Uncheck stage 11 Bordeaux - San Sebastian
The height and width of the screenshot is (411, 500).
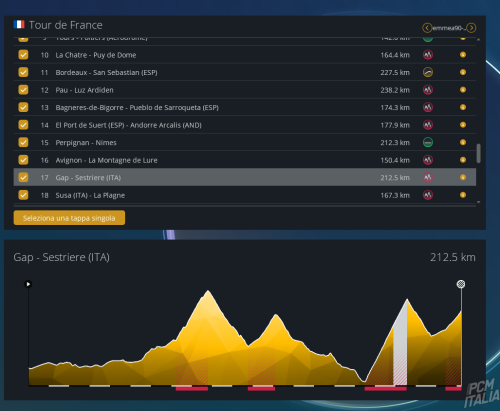[23, 72]
